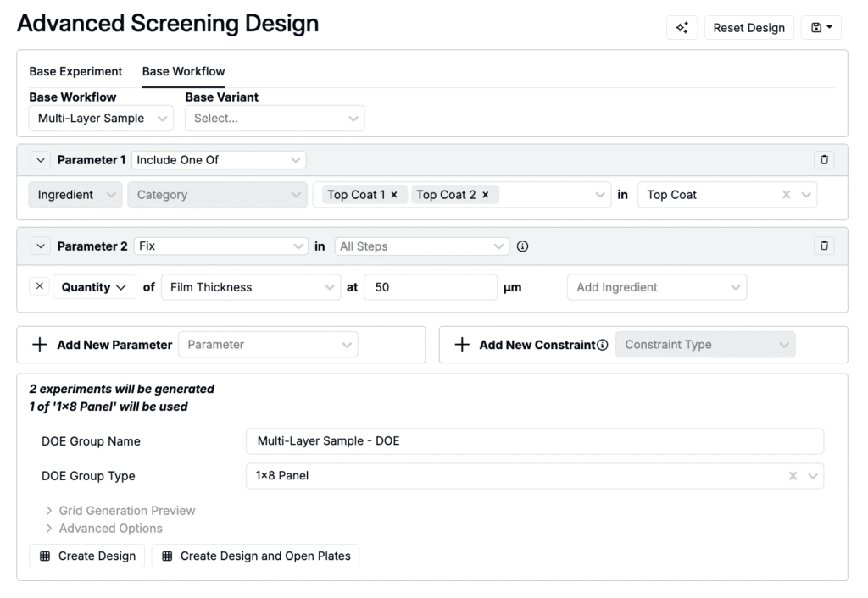Expand Grid Generation Preview
This screenshot has height=598, width=868.
(x=126, y=511)
